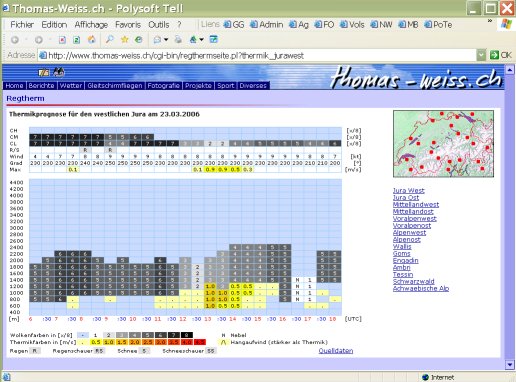Image resolution: width=516 pixels, height=382 pixels.
Task: Click the OK go button
Action: (x=501, y=55)
